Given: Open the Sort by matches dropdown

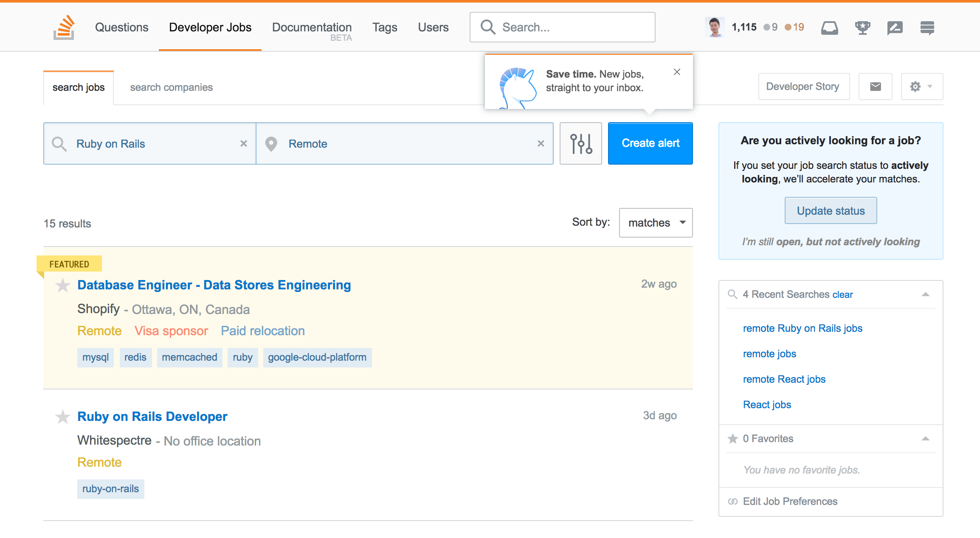Looking at the screenshot, I should (656, 223).
